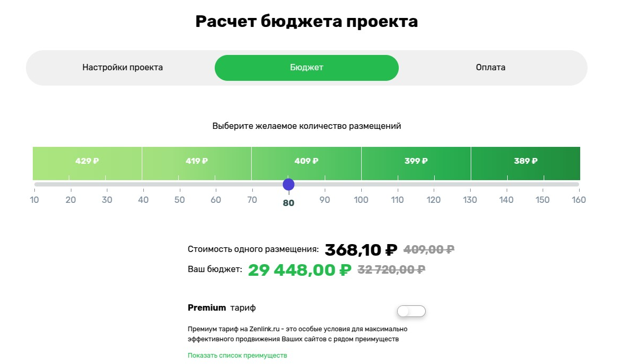Viewport: 641px width, 364px height.
Task: Select the 419 ₽ price tier segment
Action: coord(196,161)
